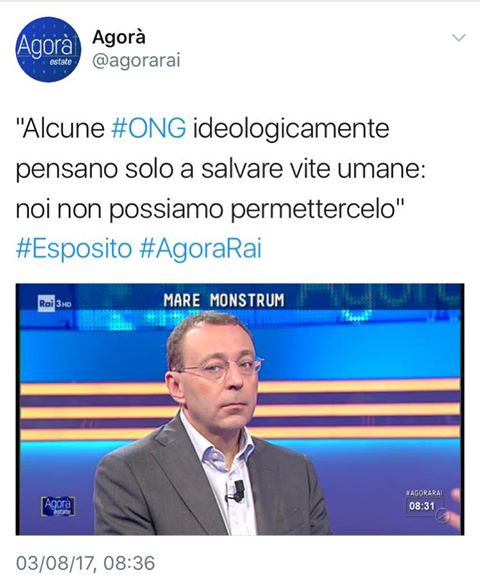The image size is (480, 587).
Task: Open the #AgoraRai hashtag in the tweet text
Action: click(200, 249)
